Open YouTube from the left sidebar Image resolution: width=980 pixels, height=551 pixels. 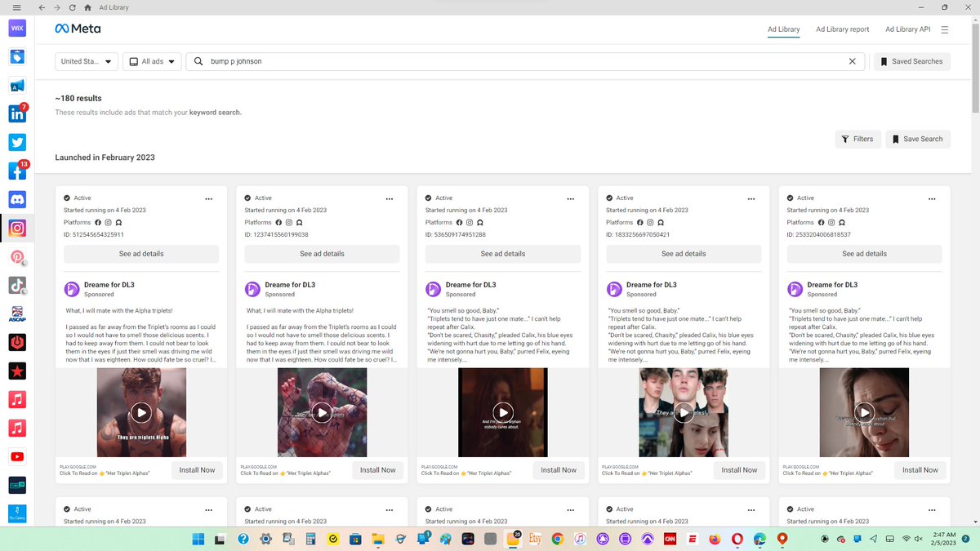pos(17,456)
